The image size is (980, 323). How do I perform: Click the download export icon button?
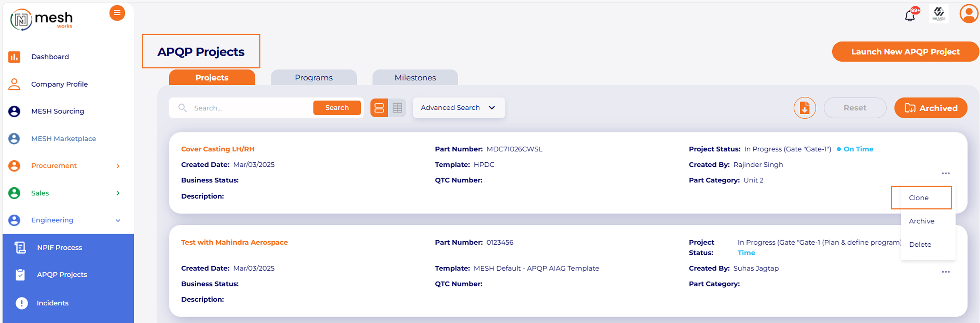804,108
